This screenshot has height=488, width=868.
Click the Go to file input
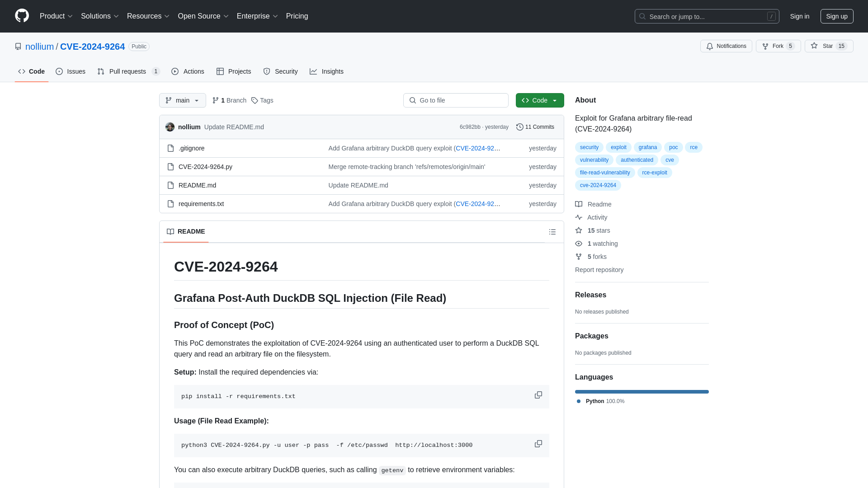coord(456,100)
